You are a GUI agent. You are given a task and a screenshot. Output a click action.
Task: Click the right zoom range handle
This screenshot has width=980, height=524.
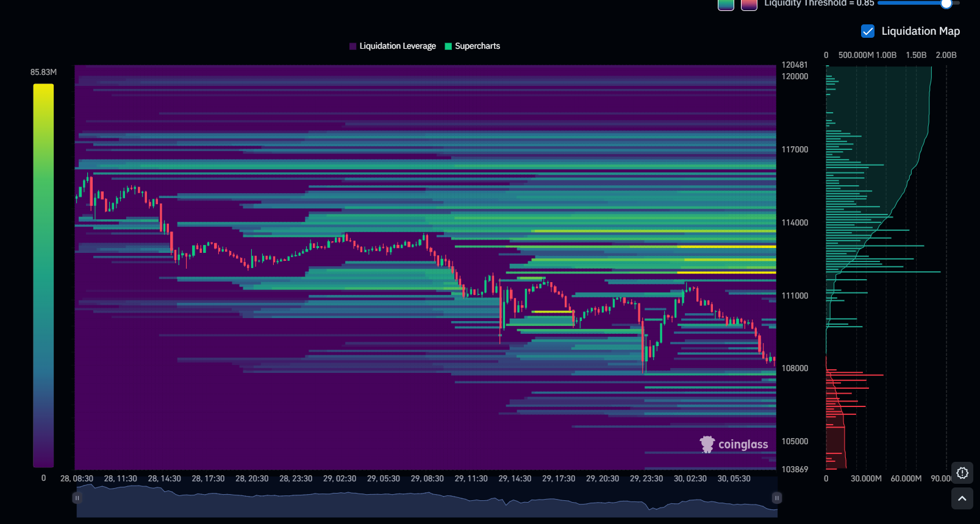click(777, 498)
